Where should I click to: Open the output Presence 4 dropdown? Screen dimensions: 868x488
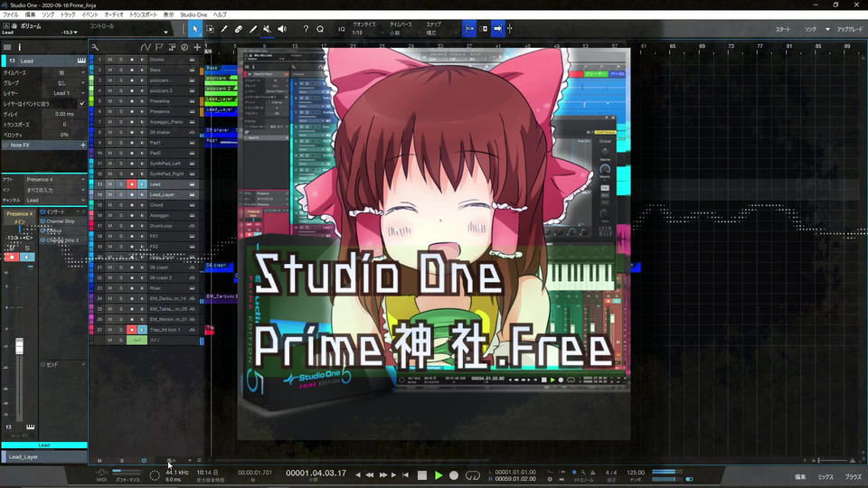pyautogui.click(x=55, y=179)
